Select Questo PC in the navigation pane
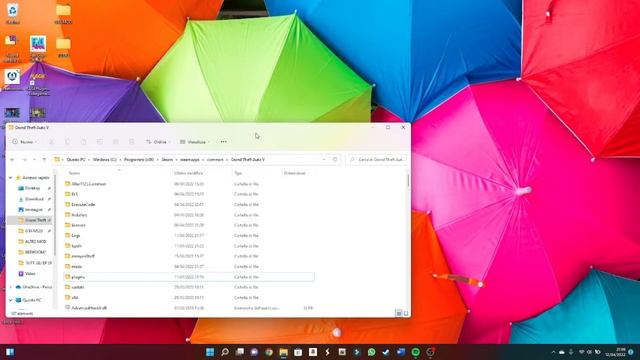 click(32, 300)
